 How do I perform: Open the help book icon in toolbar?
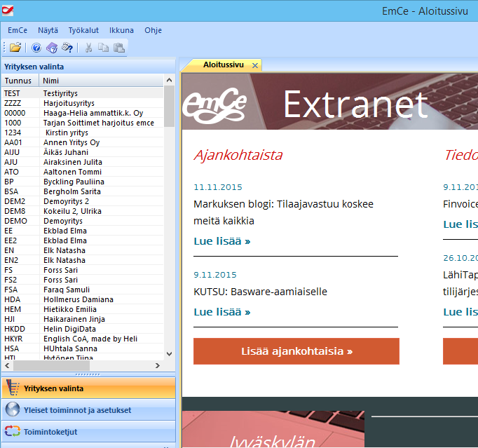(52, 48)
